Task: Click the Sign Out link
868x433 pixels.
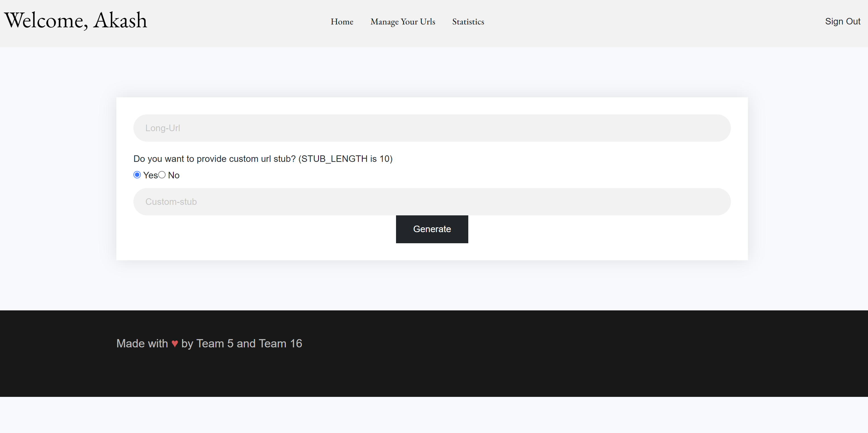Action: (x=842, y=21)
